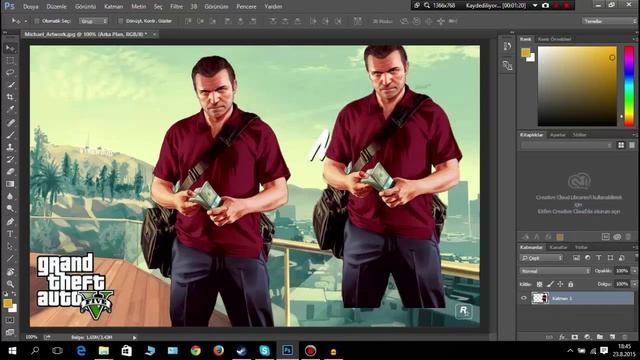Viewport: 640px width, 360px height.
Task: Select the Katman 1 layer thumbnail
Action: 540,298
